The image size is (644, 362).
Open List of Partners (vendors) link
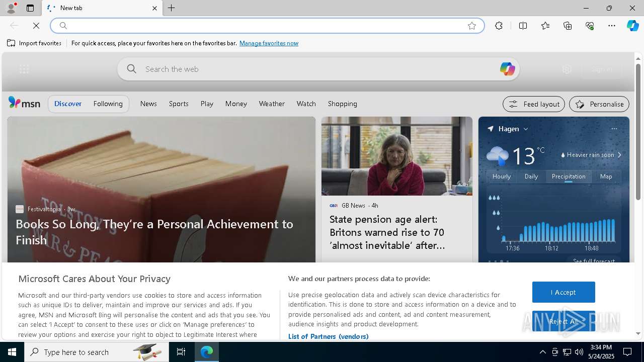pyautogui.click(x=328, y=336)
